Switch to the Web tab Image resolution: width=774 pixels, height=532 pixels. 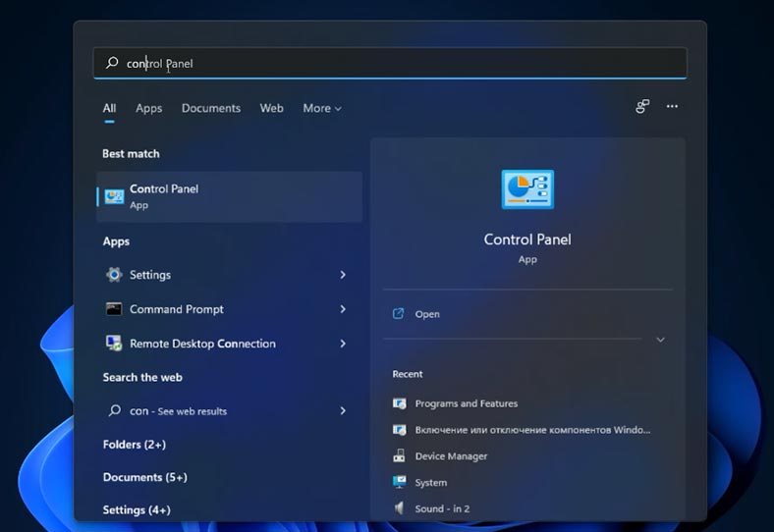(x=271, y=108)
